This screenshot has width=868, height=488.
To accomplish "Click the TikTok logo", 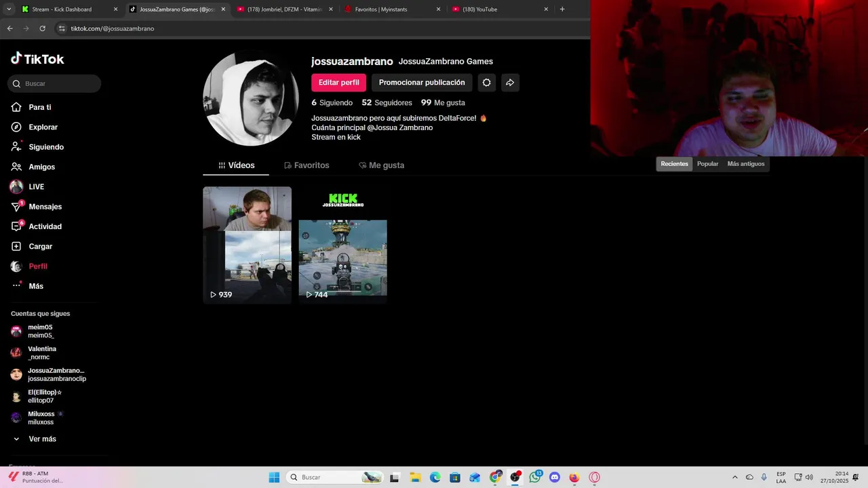I will coord(37,59).
